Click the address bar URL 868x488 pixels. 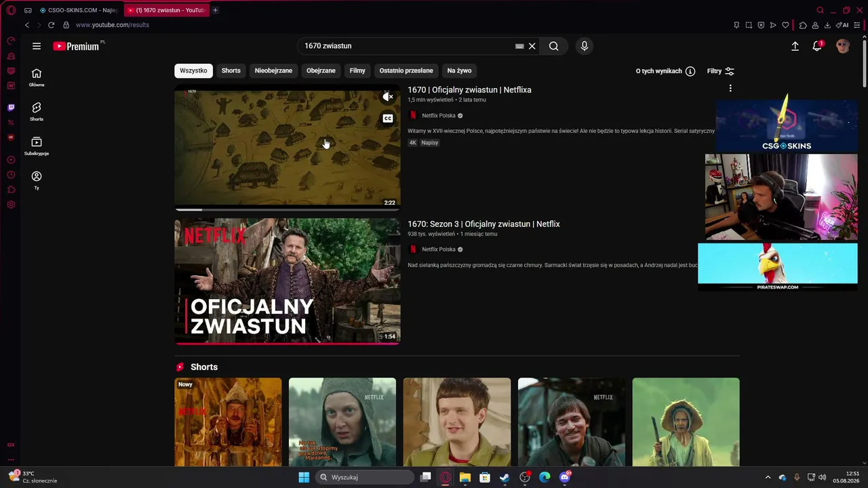coord(113,25)
